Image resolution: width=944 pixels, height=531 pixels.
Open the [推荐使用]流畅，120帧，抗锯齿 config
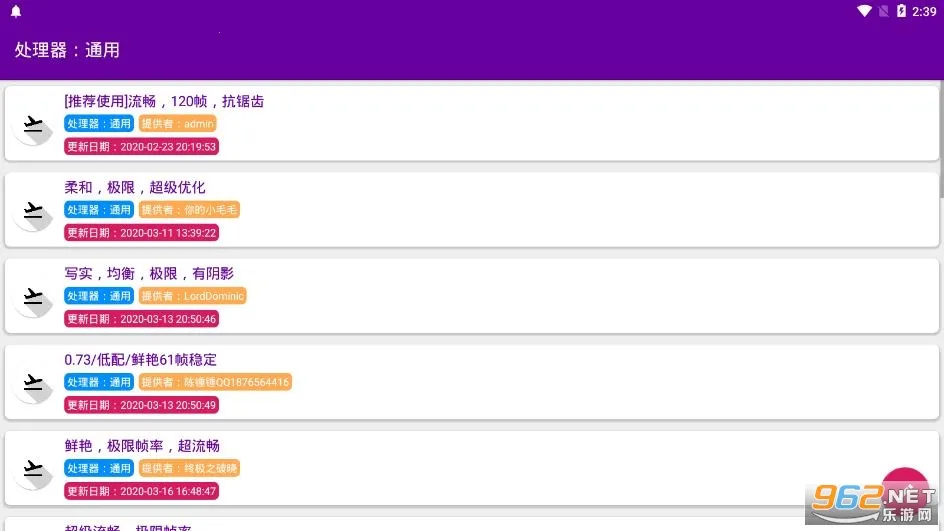(164, 101)
